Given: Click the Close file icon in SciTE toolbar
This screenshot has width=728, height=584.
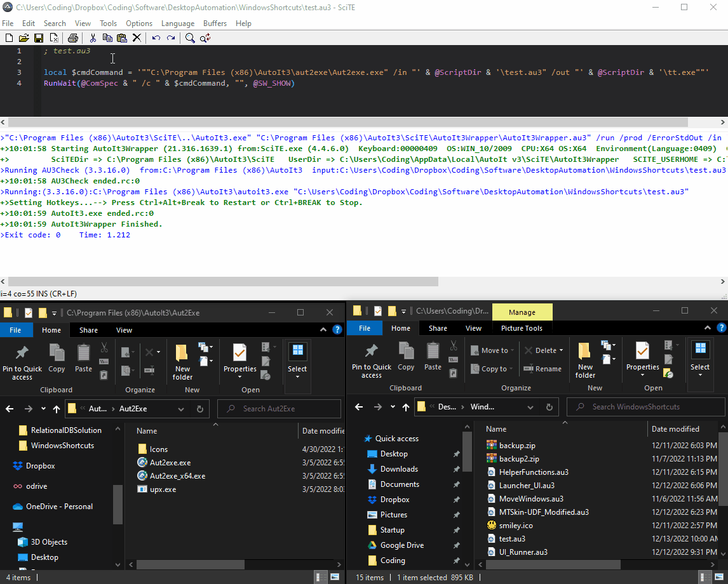Looking at the screenshot, I should click(54, 38).
